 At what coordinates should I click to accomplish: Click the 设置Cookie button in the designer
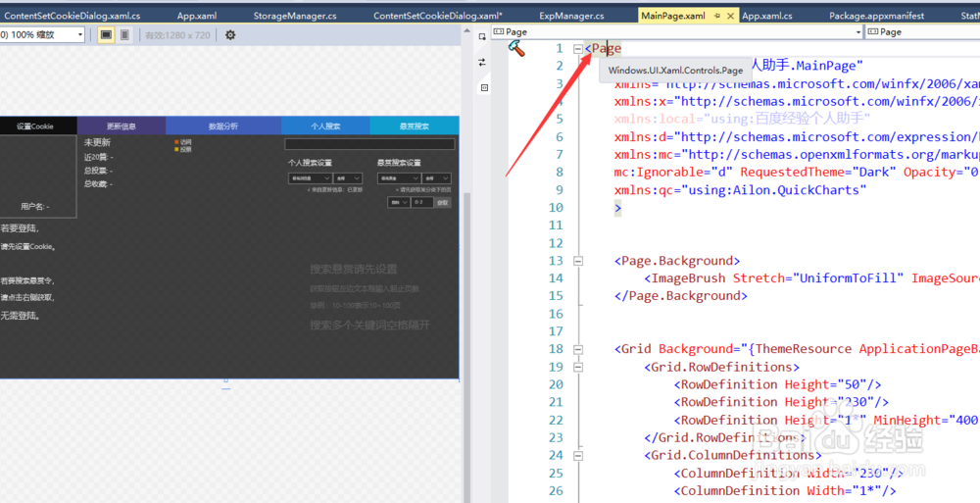pyautogui.click(x=38, y=126)
